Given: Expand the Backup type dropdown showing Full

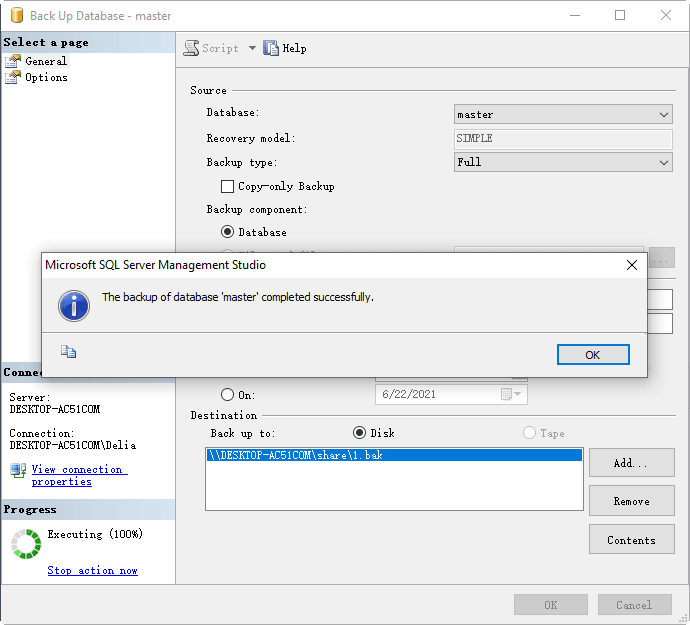Looking at the screenshot, I should tap(563, 162).
